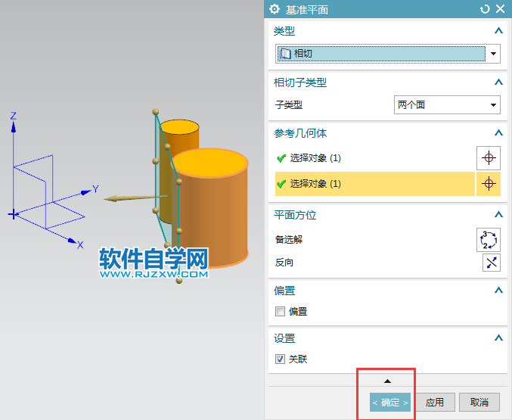
Task: Collapse the 相切子类型 section
Action: pyautogui.click(x=498, y=82)
